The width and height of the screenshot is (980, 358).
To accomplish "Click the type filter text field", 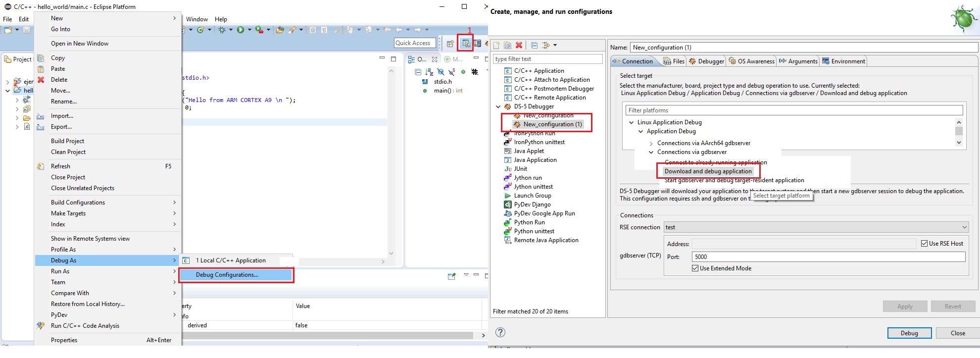I will click(x=547, y=59).
